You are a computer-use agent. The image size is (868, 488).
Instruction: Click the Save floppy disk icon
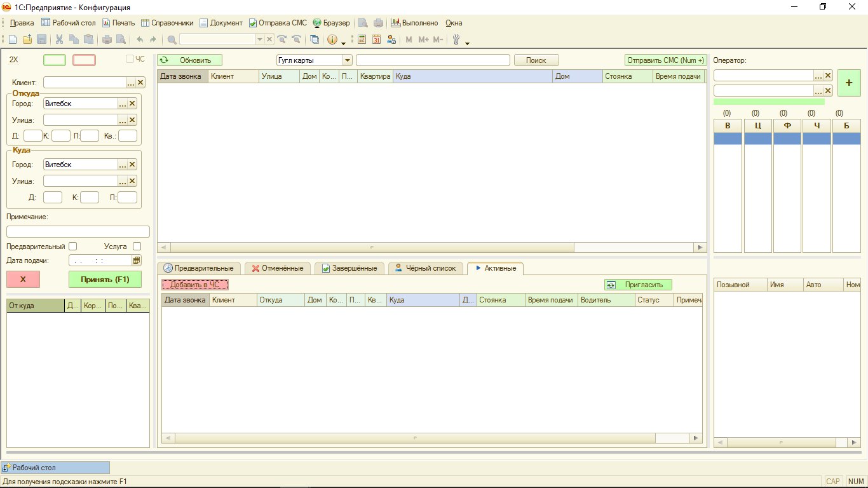click(x=41, y=39)
